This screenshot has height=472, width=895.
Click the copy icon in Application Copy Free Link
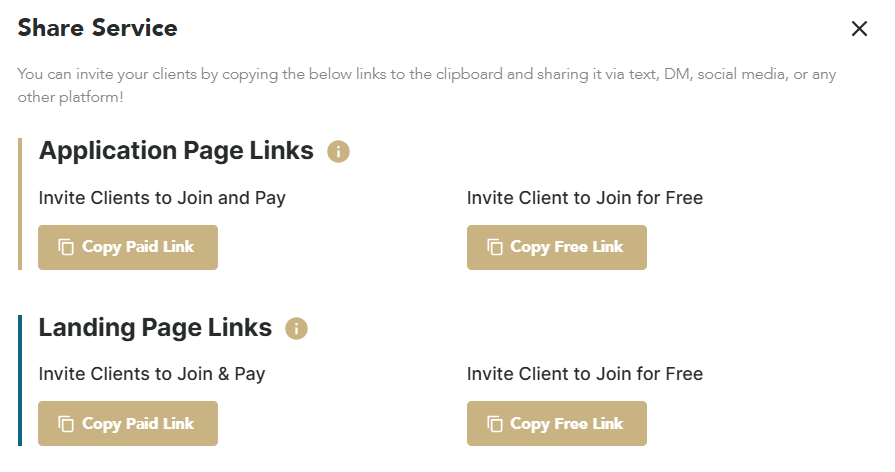[495, 247]
